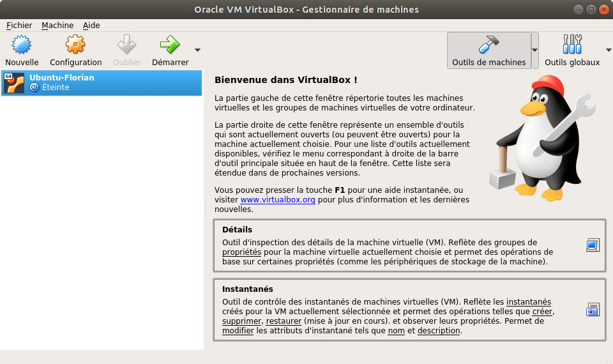Follow the www.virtualbox.org link
Viewport: 613px width, 364px height.
click(x=278, y=200)
